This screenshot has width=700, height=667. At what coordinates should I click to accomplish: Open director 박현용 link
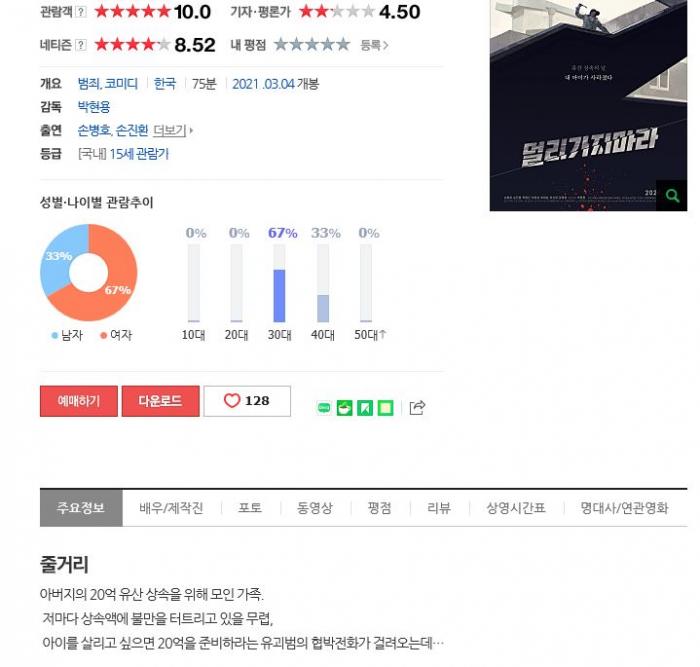(94, 107)
